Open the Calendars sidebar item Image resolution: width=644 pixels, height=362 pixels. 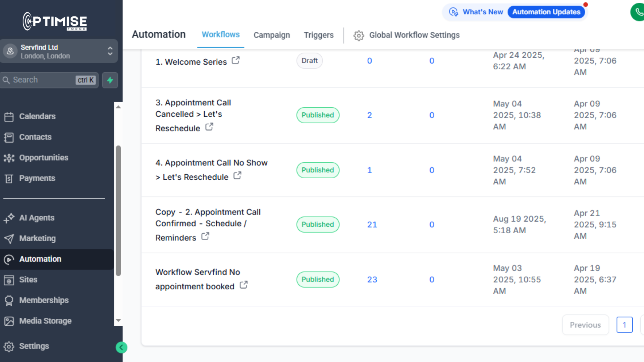[37, 116]
